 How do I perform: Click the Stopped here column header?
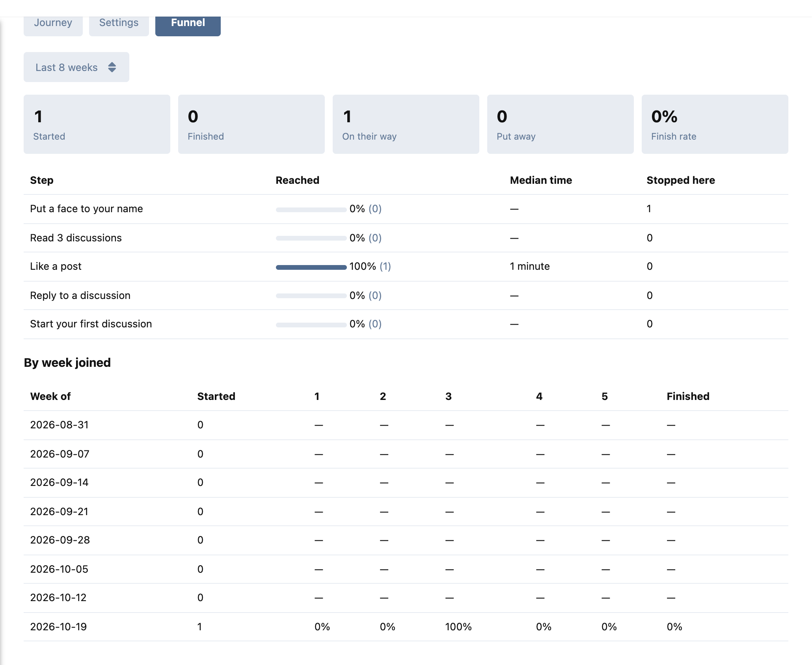coord(681,180)
